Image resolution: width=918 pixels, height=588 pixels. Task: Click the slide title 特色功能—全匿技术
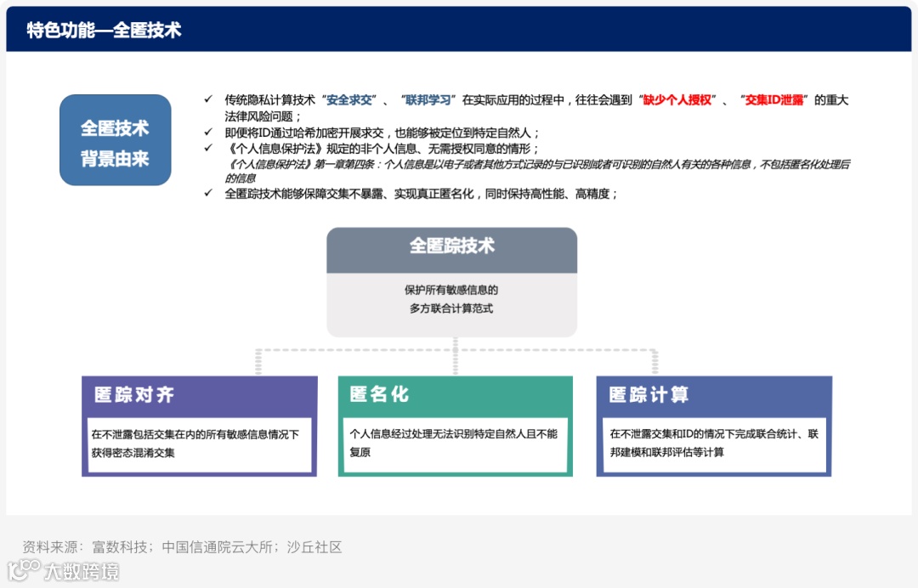click(104, 30)
